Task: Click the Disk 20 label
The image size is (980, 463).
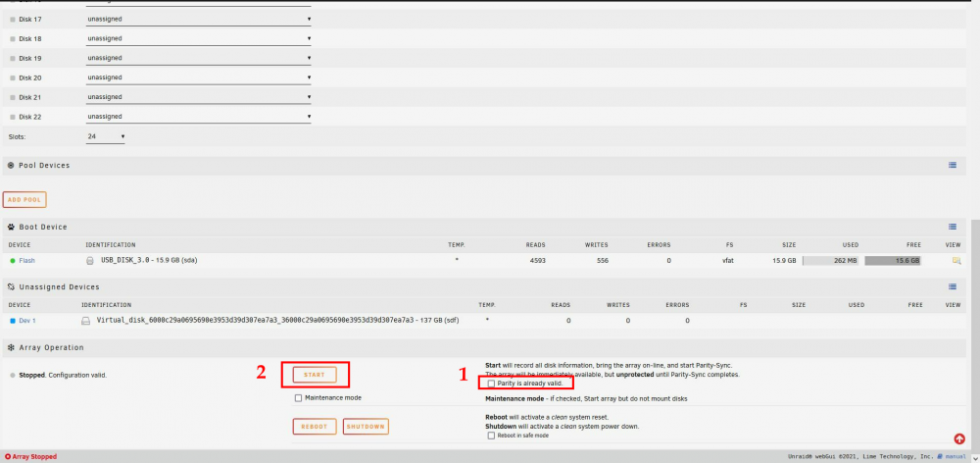Action: point(30,77)
